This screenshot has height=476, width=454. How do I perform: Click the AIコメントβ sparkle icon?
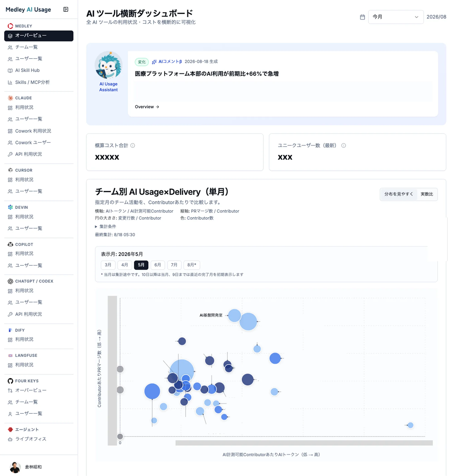point(154,62)
